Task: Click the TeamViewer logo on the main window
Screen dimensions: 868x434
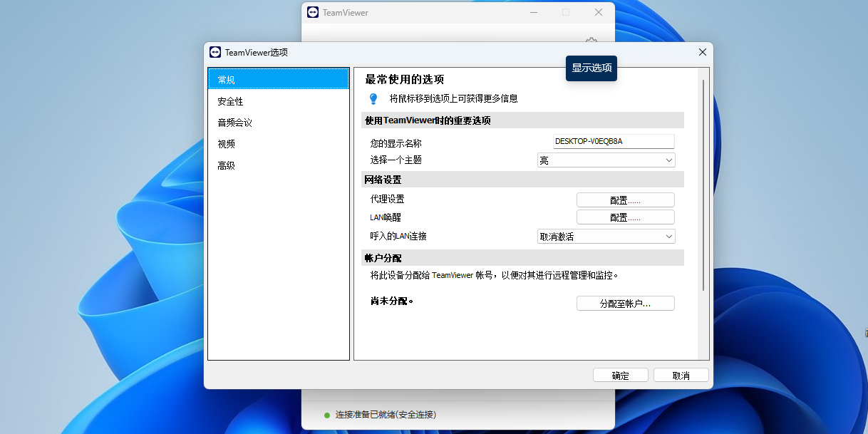Action: 313,12
